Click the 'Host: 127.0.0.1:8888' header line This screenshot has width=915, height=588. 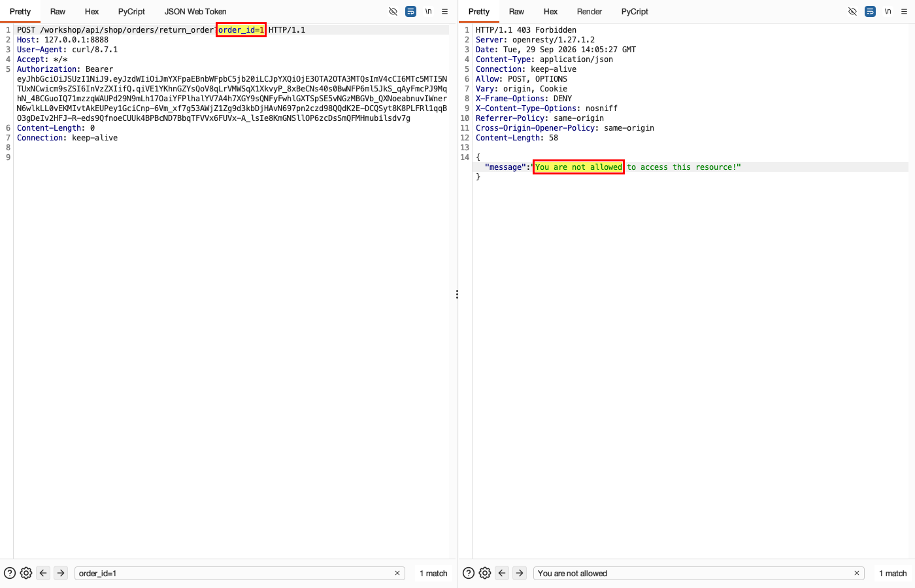[63, 40]
